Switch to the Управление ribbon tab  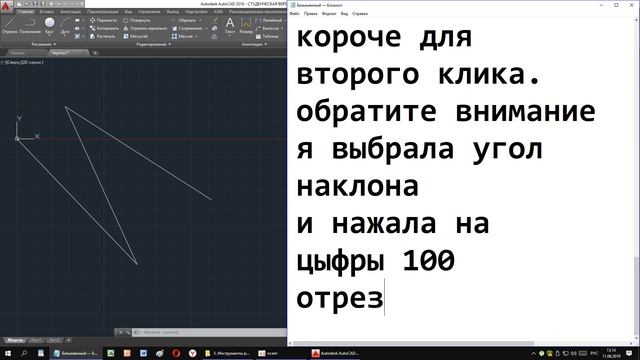(x=149, y=12)
